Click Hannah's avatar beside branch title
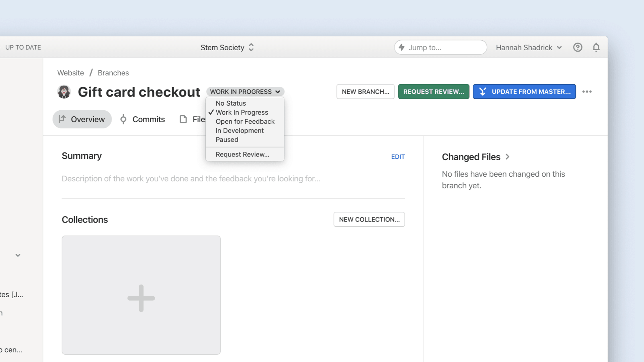Image resolution: width=644 pixels, height=362 pixels. pyautogui.click(x=64, y=92)
